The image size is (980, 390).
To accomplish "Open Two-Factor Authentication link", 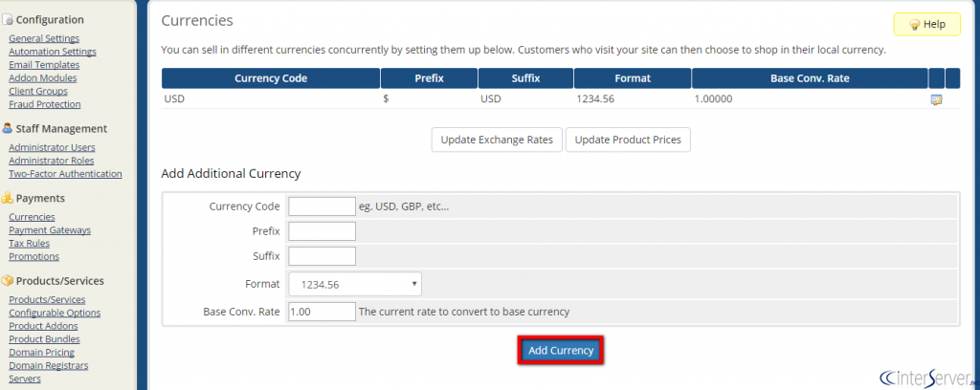I will coord(66,173).
